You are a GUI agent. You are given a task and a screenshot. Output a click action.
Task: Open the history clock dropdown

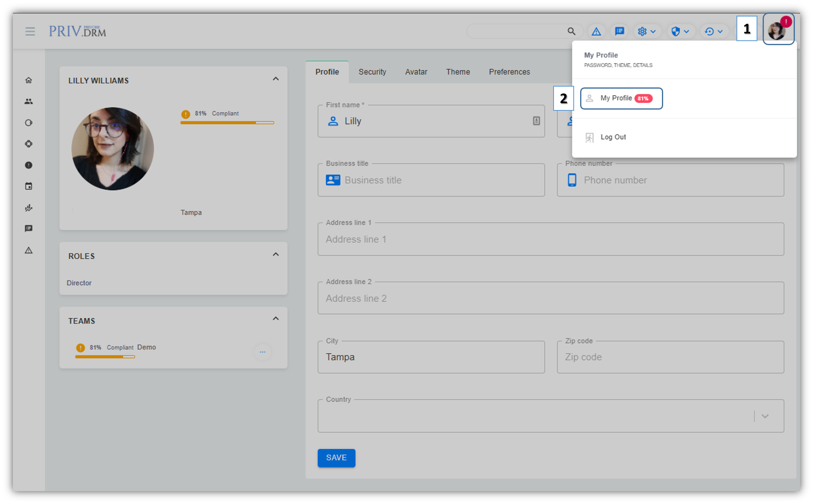click(713, 31)
